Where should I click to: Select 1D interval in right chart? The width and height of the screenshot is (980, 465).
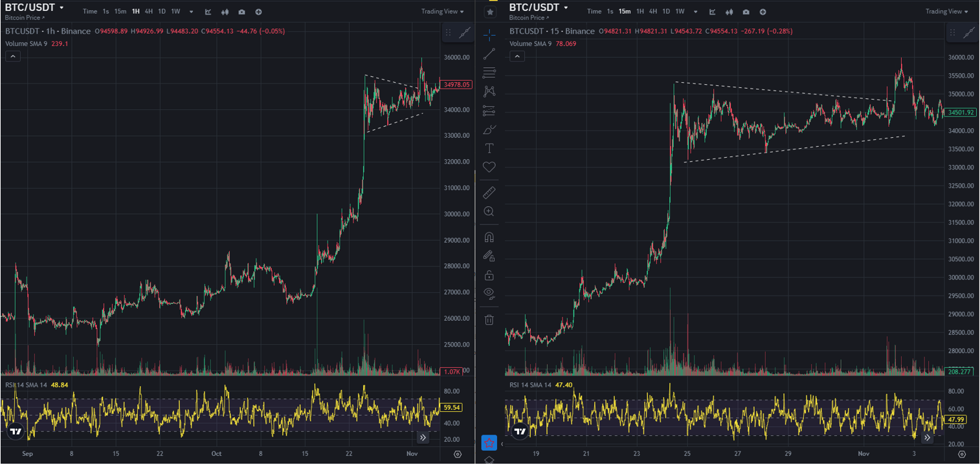[666, 12]
